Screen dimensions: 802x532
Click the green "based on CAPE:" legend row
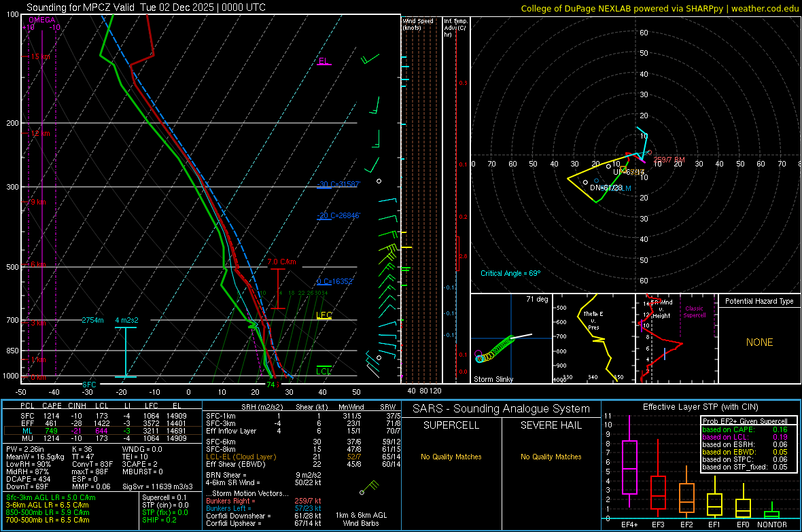[x=745, y=429]
